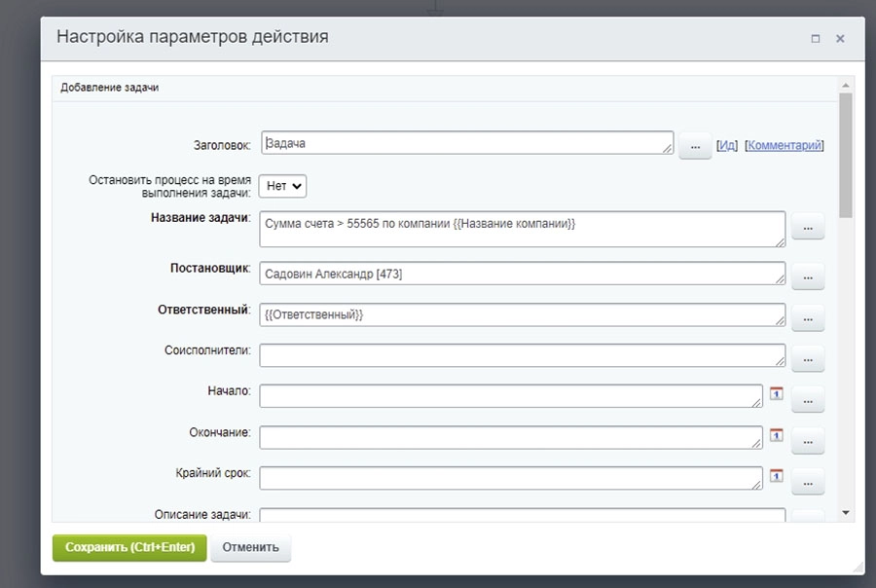Click the minimize icon of the dialog
Viewport: 876px width, 588px height.
815,38
